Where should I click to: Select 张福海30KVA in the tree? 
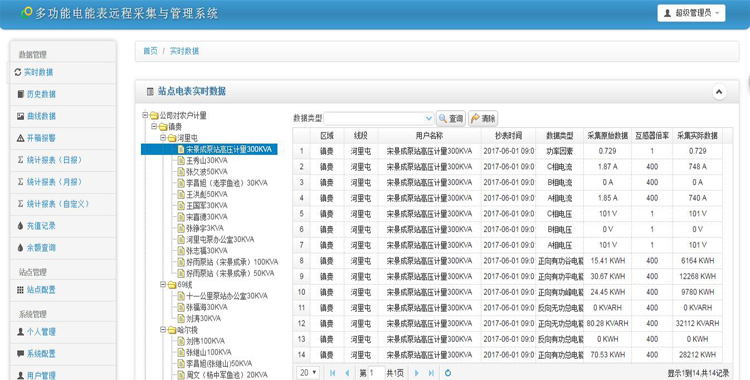pyautogui.click(x=207, y=307)
